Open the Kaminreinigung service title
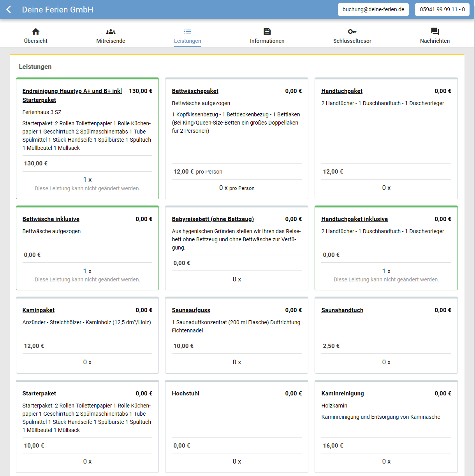The image size is (475, 476). pyautogui.click(x=343, y=393)
